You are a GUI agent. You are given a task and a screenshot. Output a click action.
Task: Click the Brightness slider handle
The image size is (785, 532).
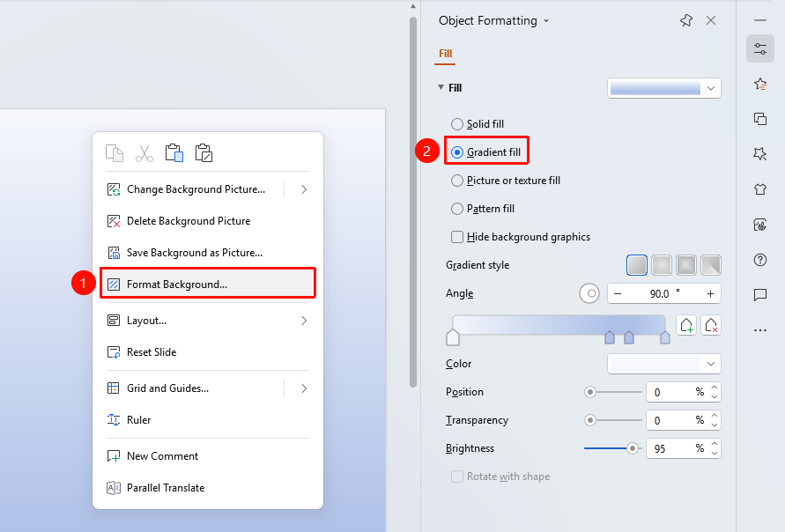633,448
